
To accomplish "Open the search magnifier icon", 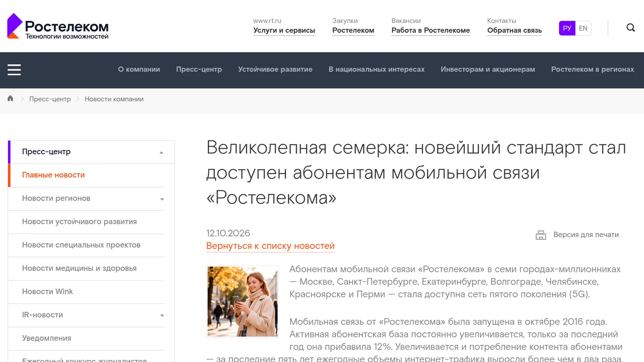I will (x=631, y=28).
